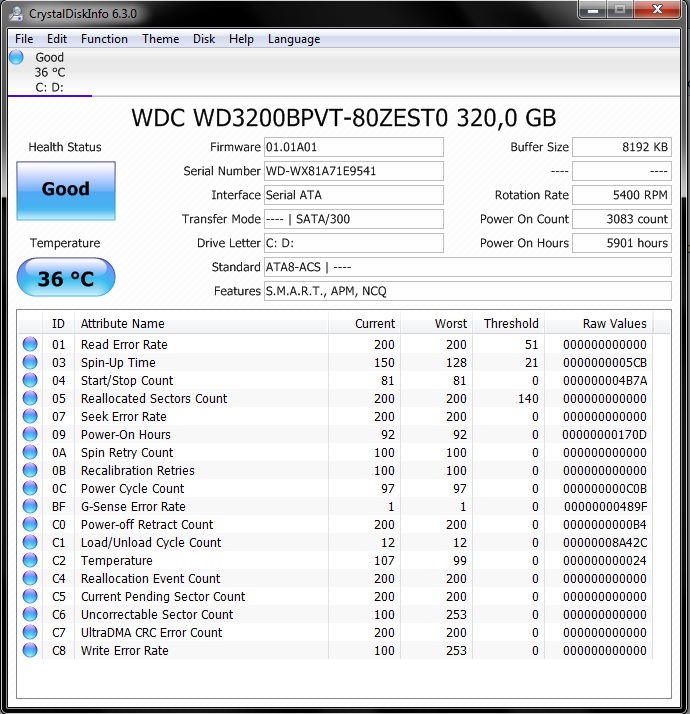This screenshot has width=690, height=714.
Task: Click the Raw Values column header
Action: pos(598,324)
